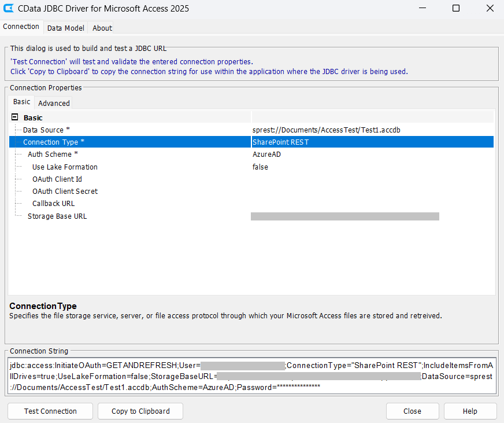The width and height of the screenshot is (504, 423).
Task: Toggle the Use Lake Formation false value
Action: 372,167
